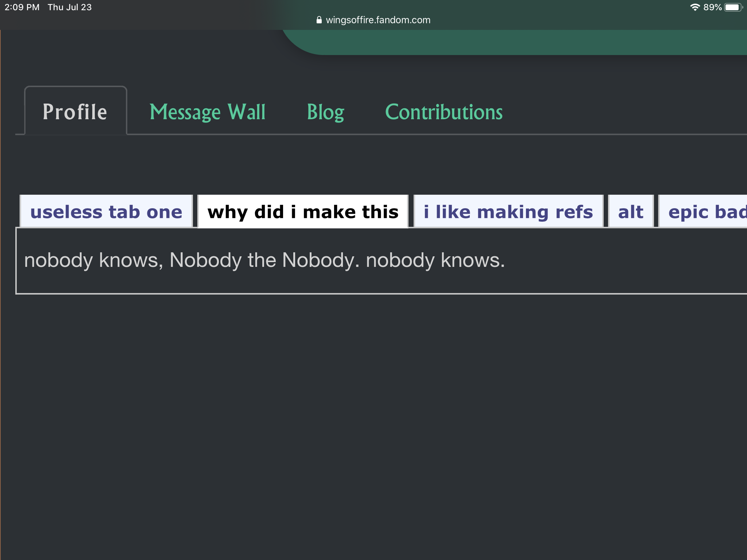
Task: Go to the Blog tab
Action: 325,112
